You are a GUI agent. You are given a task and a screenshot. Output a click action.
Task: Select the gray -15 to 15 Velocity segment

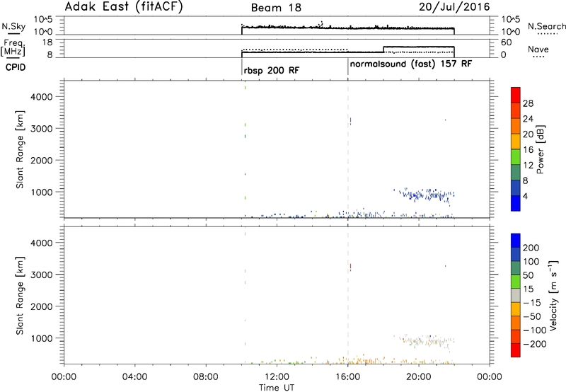click(516, 296)
